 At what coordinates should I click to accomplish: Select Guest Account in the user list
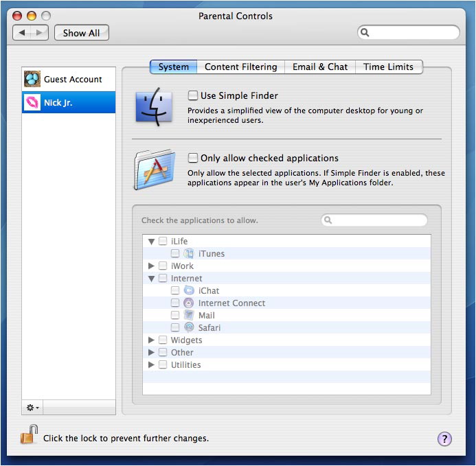(69, 79)
